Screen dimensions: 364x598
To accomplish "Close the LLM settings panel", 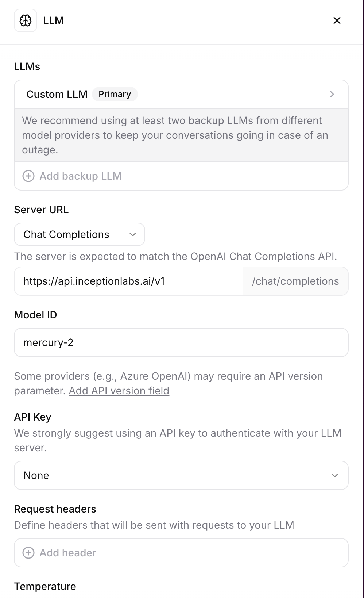I will (337, 20).
